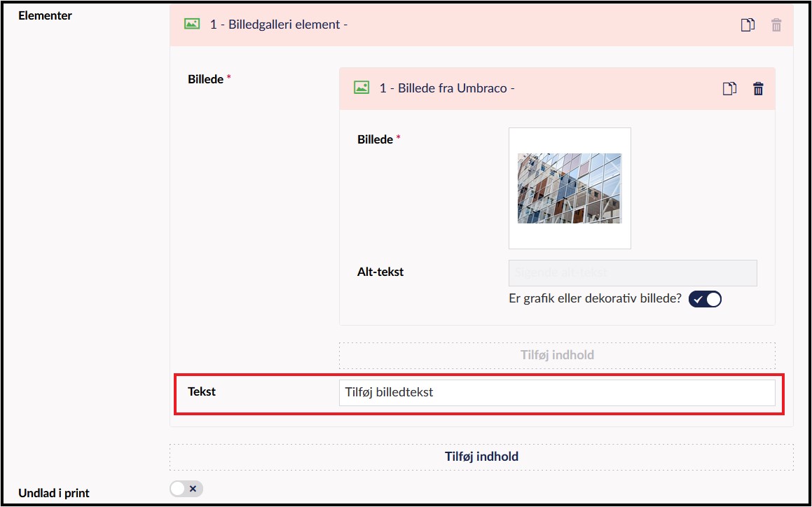Click bold Tilføj indhold above Undlad i print

click(x=481, y=457)
